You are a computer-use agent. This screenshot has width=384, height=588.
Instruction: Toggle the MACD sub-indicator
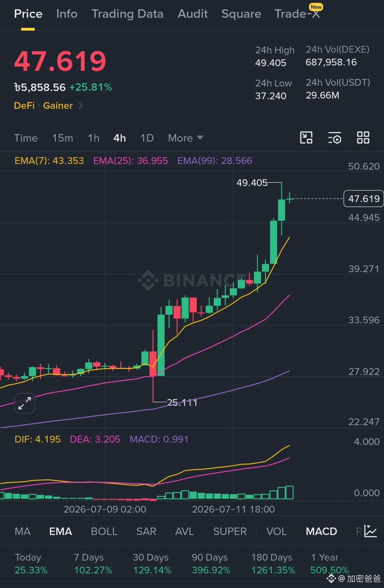pyautogui.click(x=321, y=531)
